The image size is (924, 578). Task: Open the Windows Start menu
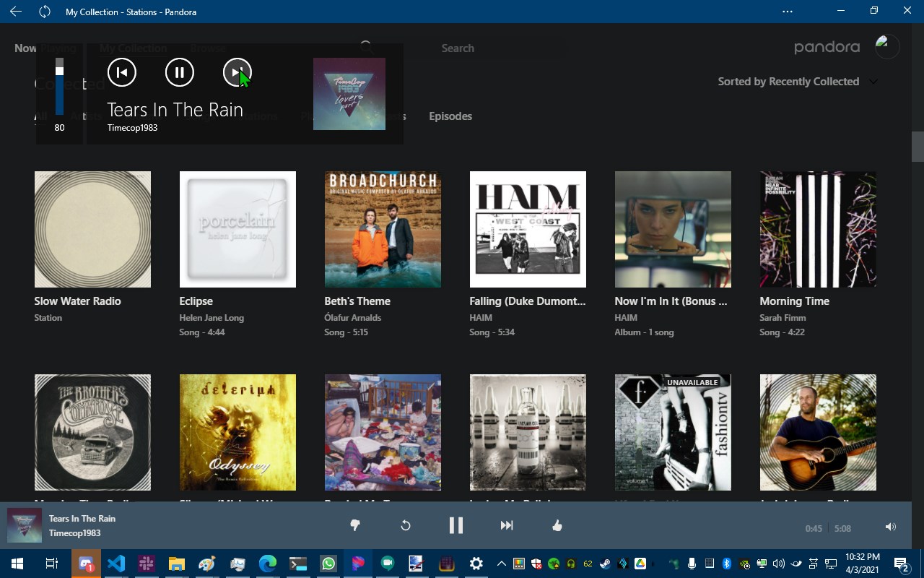tap(17, 564)
